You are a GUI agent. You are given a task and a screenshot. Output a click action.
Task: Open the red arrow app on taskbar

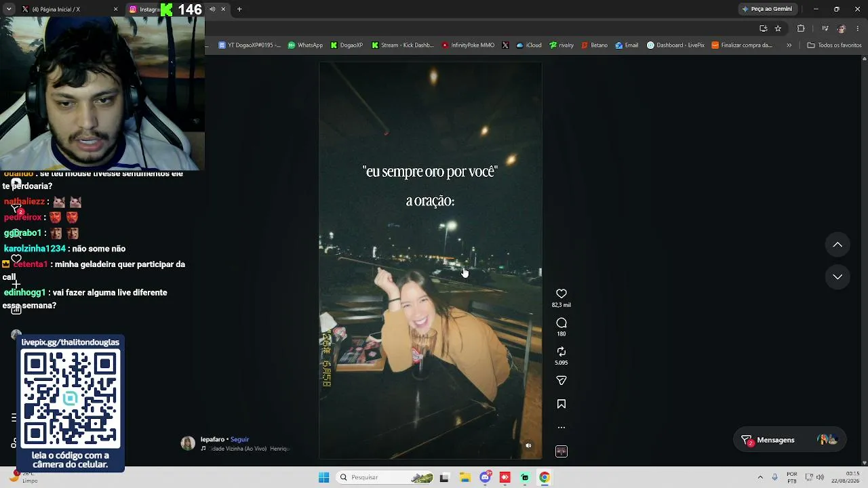tap(505, 477)
